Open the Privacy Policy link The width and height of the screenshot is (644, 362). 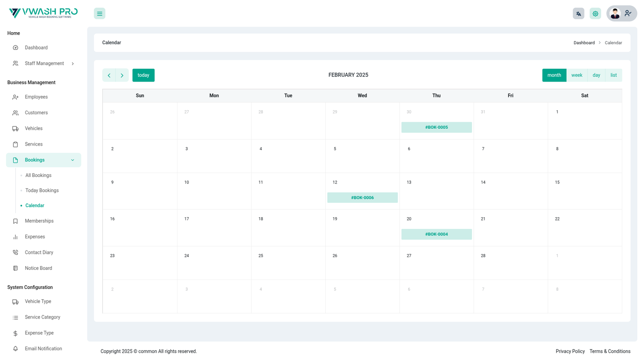(x=570, y=351)
